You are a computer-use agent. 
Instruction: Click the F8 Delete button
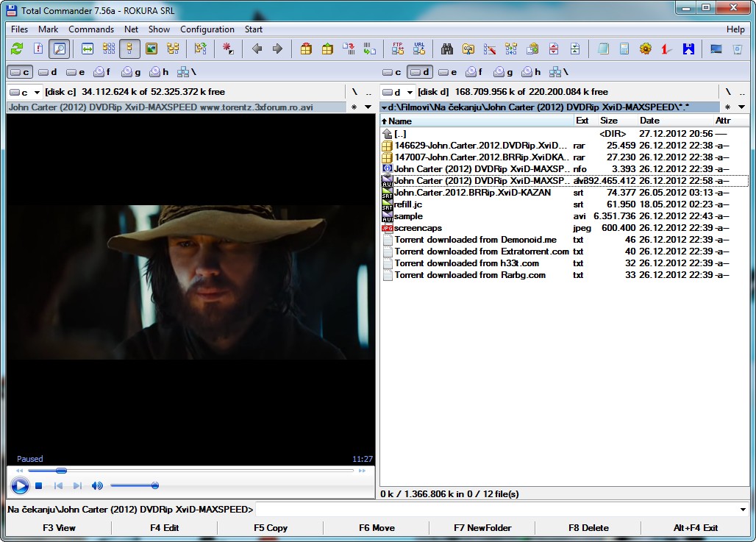point(588,528)
